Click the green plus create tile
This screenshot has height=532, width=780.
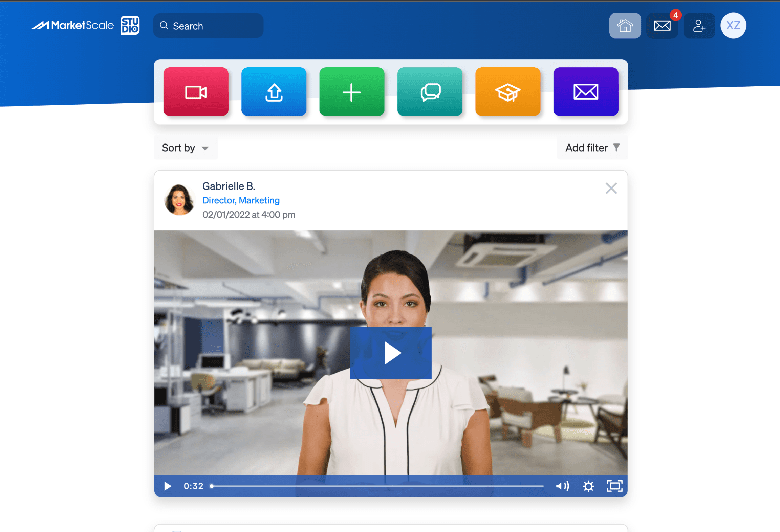coord(351,92)
